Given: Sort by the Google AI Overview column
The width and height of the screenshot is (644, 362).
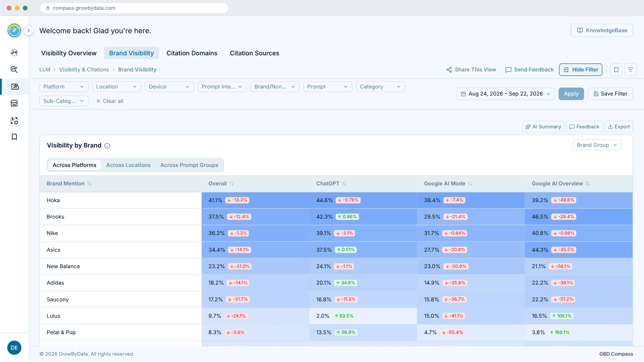Looking at the screenshot, I should (588, 184).
